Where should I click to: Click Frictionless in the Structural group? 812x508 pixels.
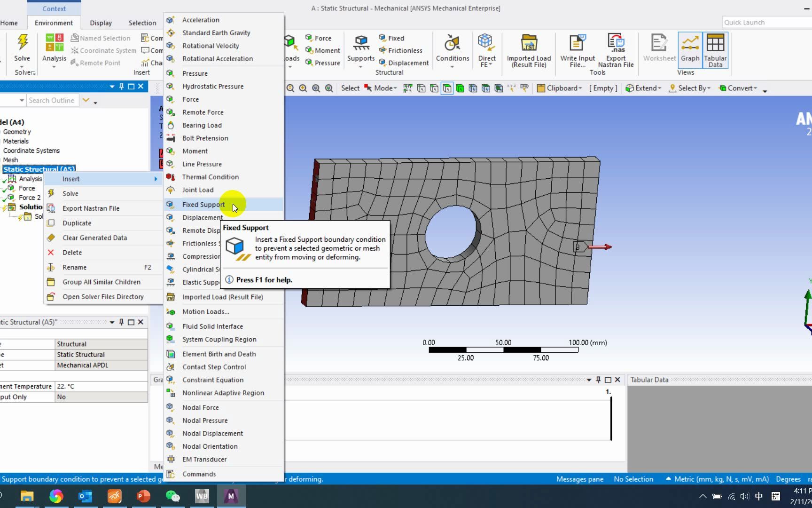coord(405,50)
